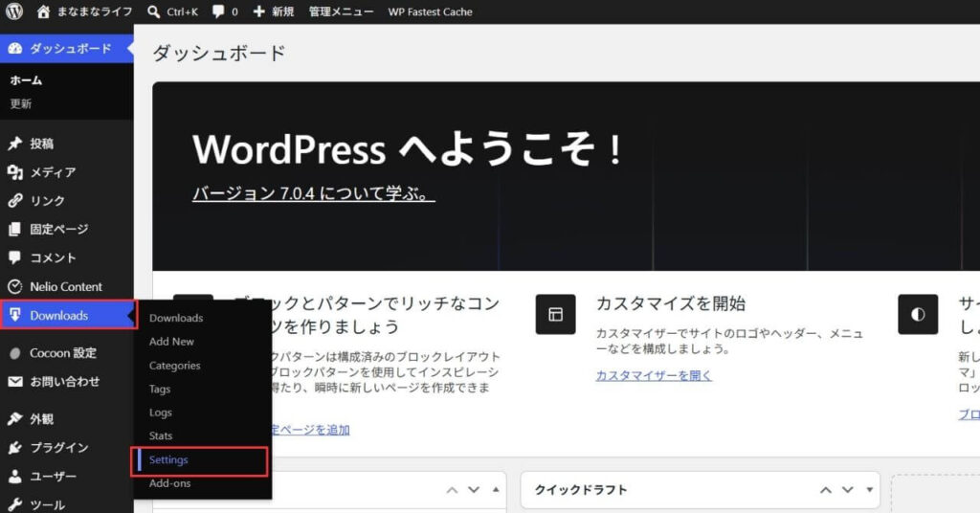Image resolution: width=980 pixels, height=513 pixels.
Task: Click the WordPress logo icon
Action: coord(13,11)
